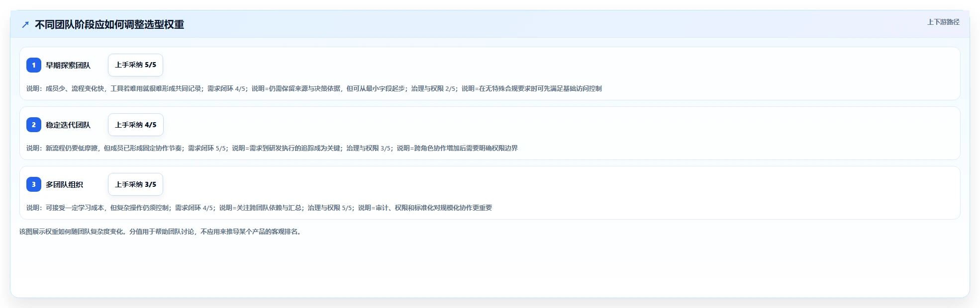Select the heading 不同团队阶段应如何调整选型权重
980x308 pixels.
click(x=109, y=24)
